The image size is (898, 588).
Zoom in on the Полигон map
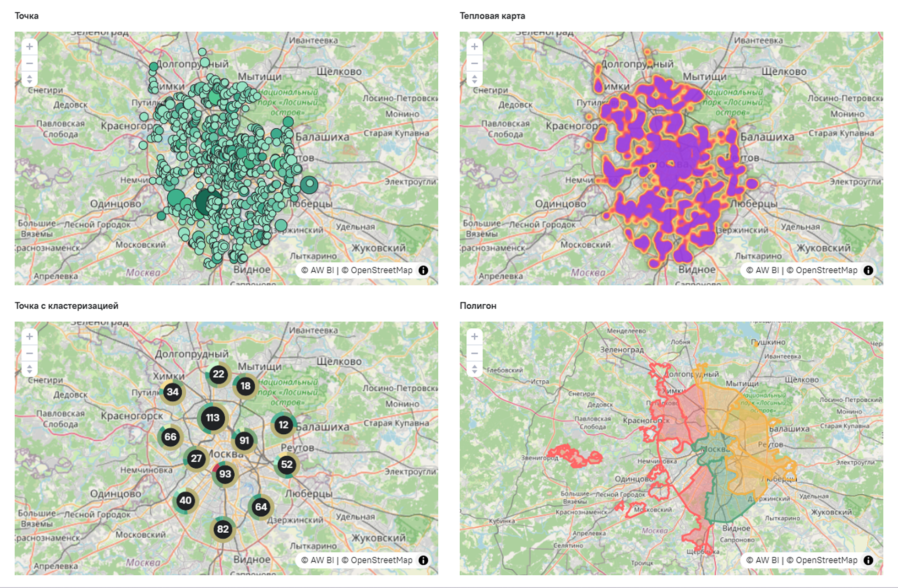coord(475,337)
